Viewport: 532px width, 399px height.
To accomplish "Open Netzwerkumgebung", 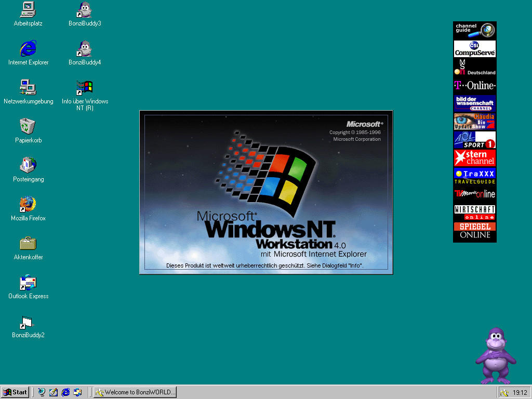I will click(28, 88).
